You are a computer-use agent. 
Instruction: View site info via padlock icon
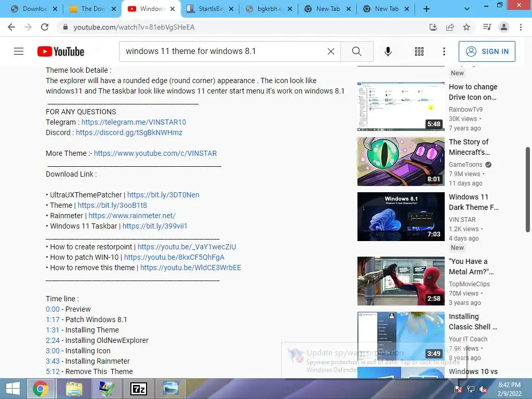(x=65, y=27)
